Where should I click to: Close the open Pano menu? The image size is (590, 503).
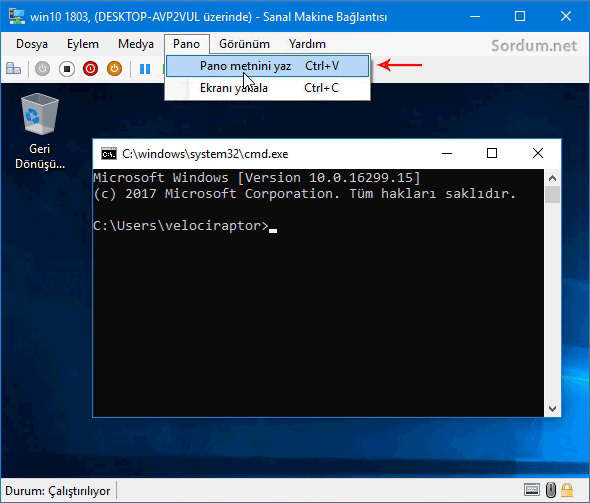(x=187, y=44)
